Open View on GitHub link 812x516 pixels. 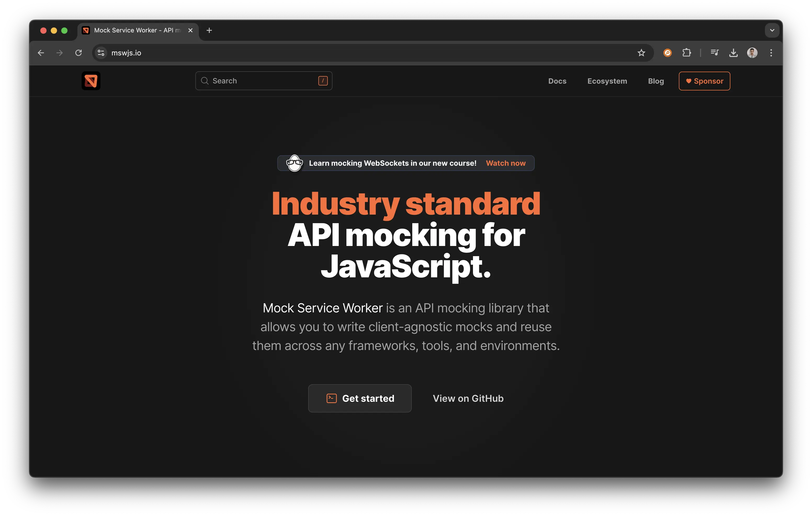point(468,398)
